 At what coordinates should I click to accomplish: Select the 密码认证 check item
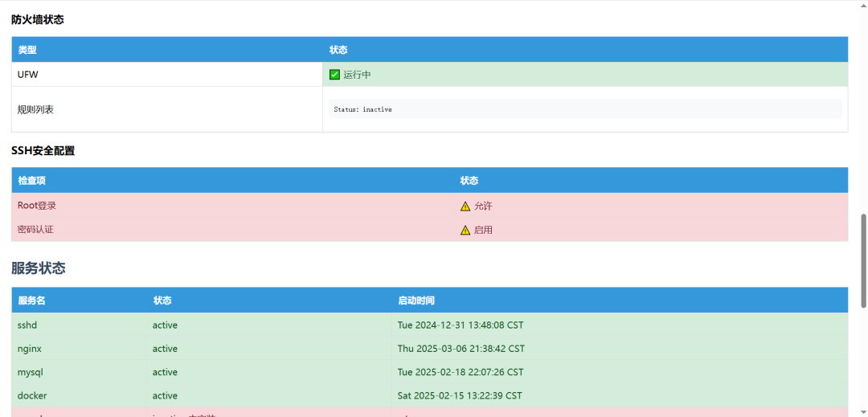pos(36,230)
